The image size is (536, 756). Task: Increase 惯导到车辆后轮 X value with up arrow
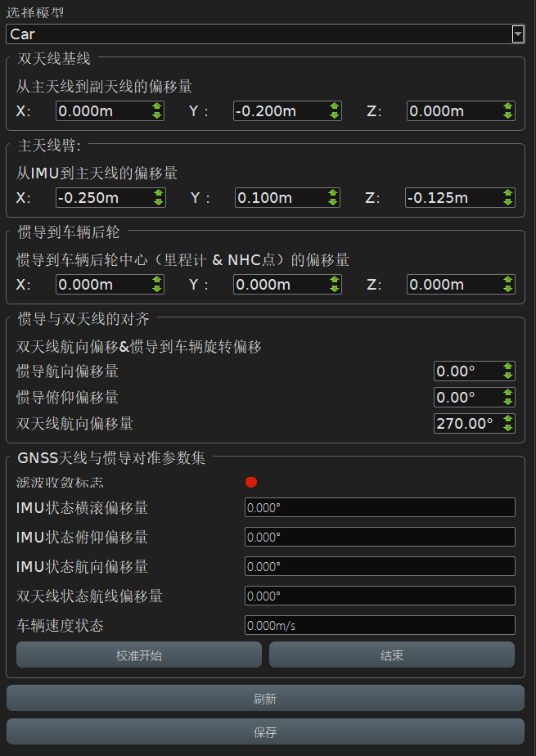pos(157,280)
